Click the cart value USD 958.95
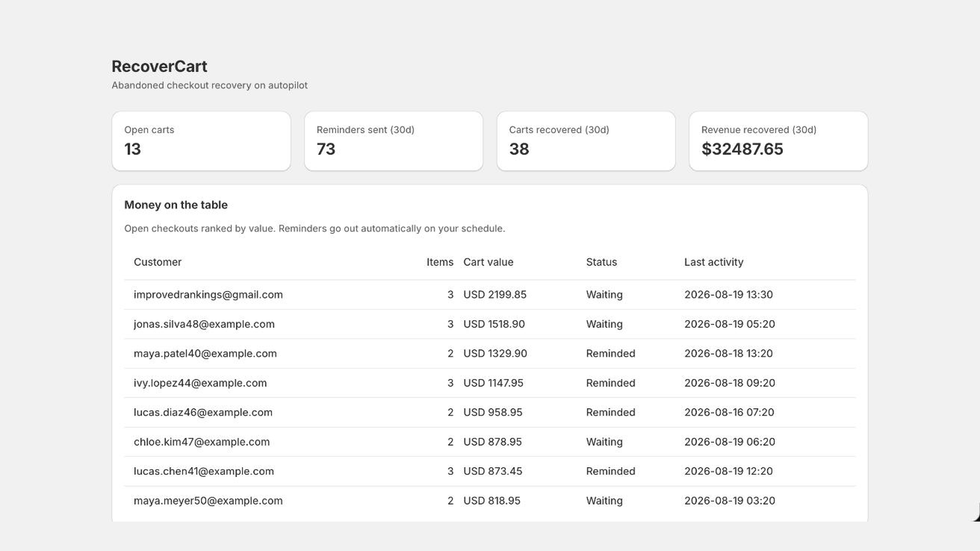 point(492,412)
